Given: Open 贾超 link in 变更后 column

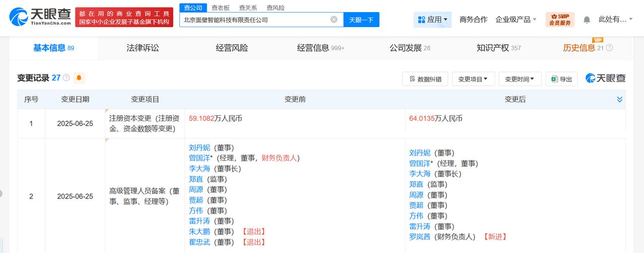Looking at the screenshot, I should [x=416, y=205].
